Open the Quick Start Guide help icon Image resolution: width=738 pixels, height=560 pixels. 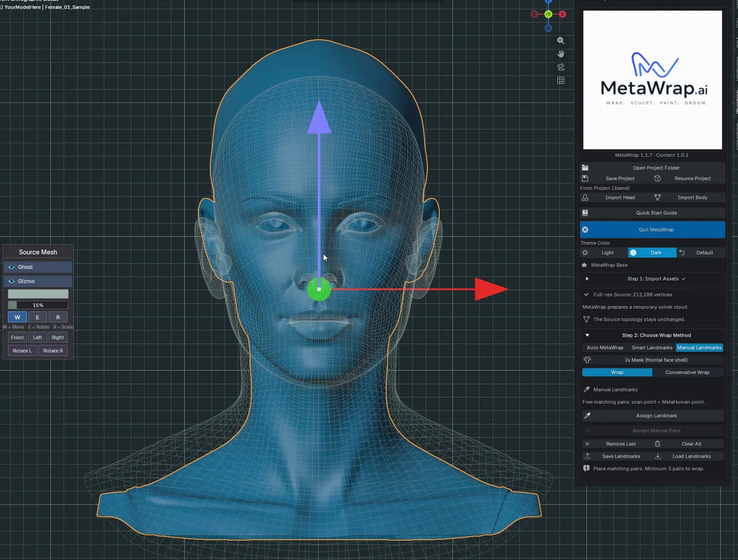tap(585, 213)
